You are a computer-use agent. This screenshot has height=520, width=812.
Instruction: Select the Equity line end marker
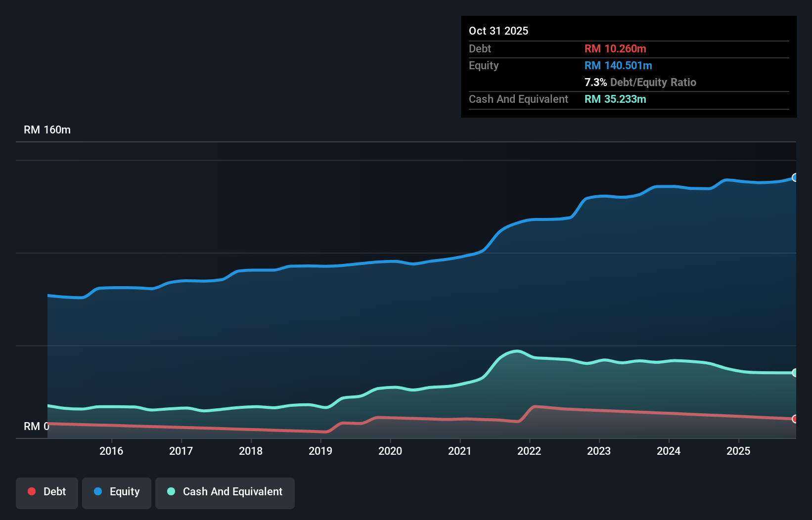click(x=795, y=177)
